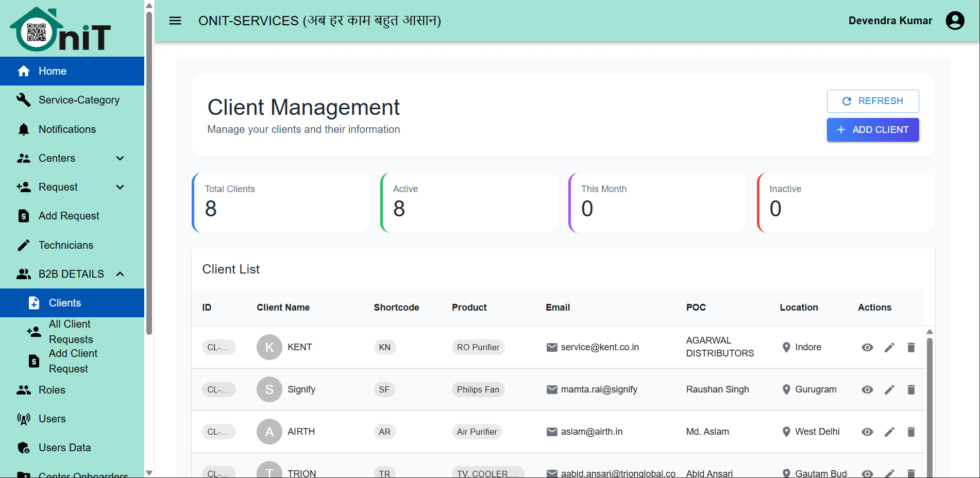Click the Roles people icon
Viewport: 980px width, 478px height.
pyautogui.click(x=24, y=390)
